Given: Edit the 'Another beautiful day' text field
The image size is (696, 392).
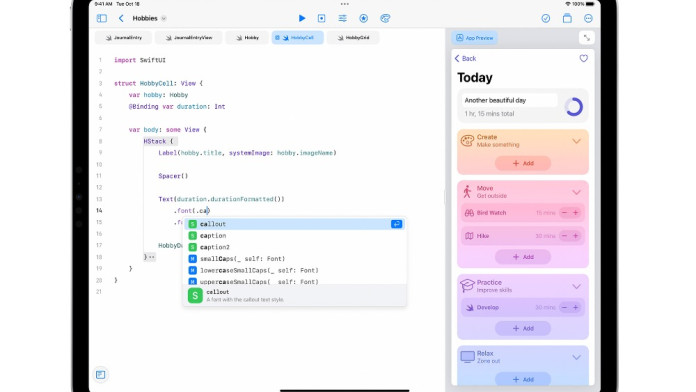Looking at the screenshot, I should coord(509,100).
